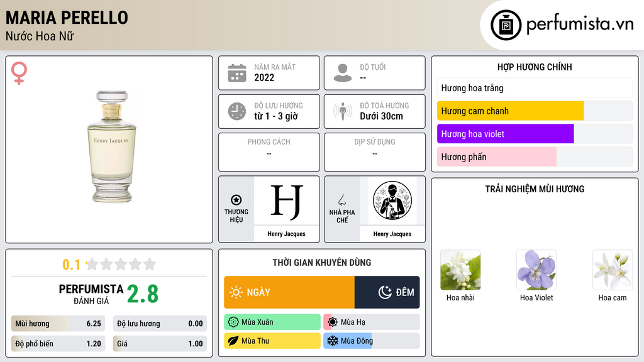Screen dimensions: 644x362
Task: Click the clock icon beside Độ lưu hương
Action: coord(237,111)
